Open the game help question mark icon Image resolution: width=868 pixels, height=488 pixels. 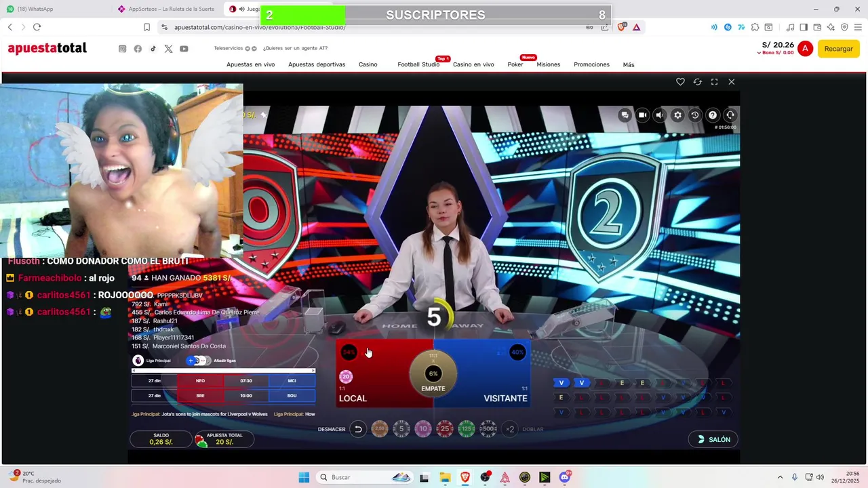tap(713, 115)
